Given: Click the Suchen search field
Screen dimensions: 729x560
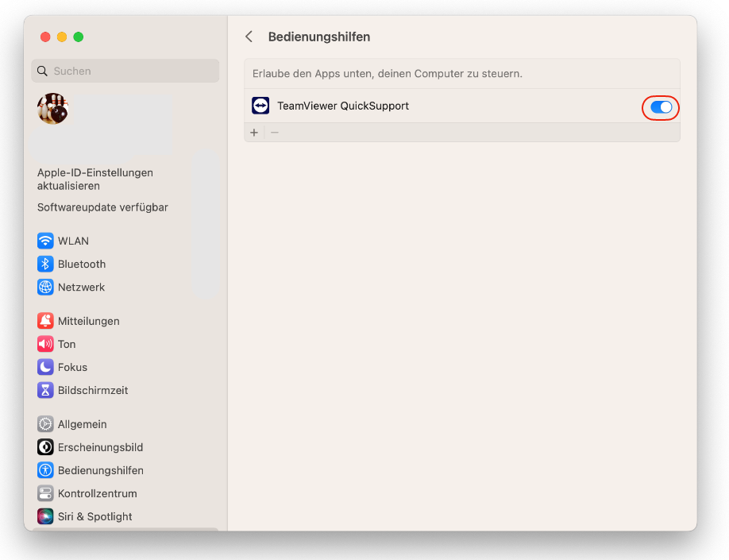Looking at the screenshot, I should point(125,71).
